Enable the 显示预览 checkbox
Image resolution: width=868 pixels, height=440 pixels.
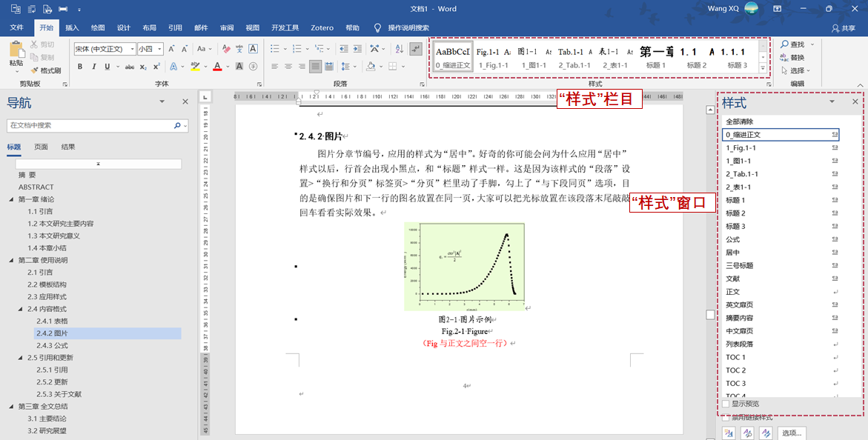click(726, 404)
